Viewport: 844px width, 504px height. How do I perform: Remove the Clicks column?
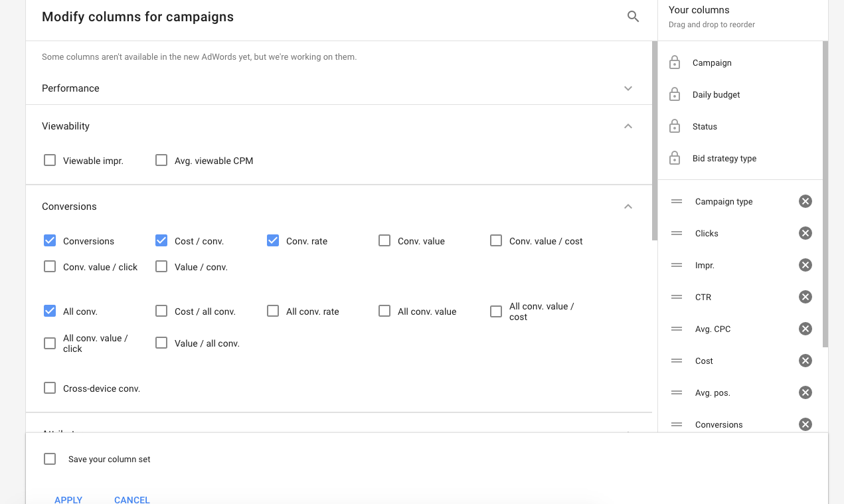805,233
